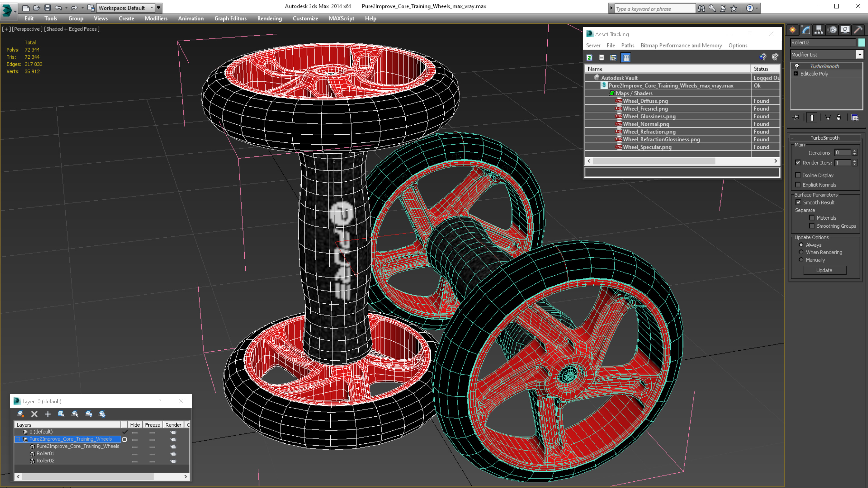Click Select Highlighted Objects and Layers icon
868x488 pixels.
click(x=61, y=414)
